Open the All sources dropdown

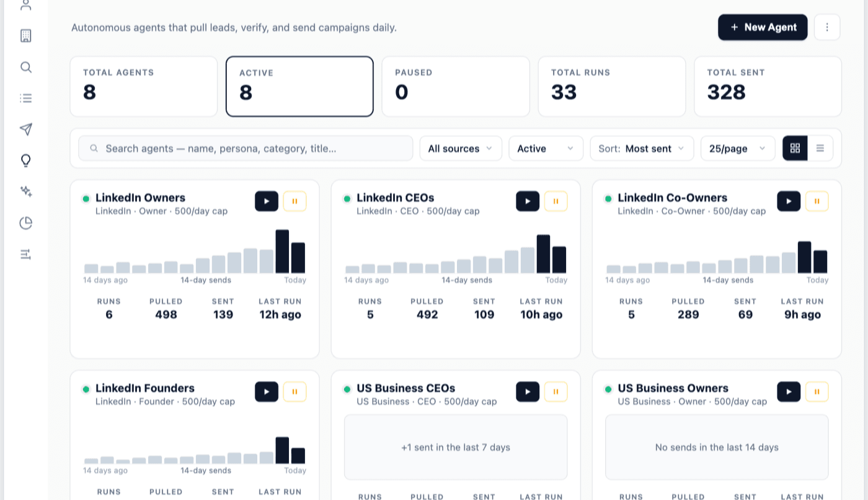coord(461,149)
